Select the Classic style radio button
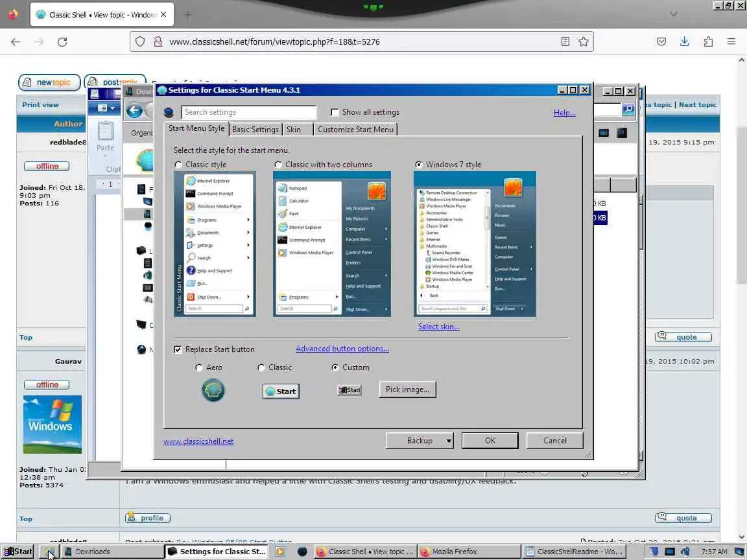 click(178, 165)
